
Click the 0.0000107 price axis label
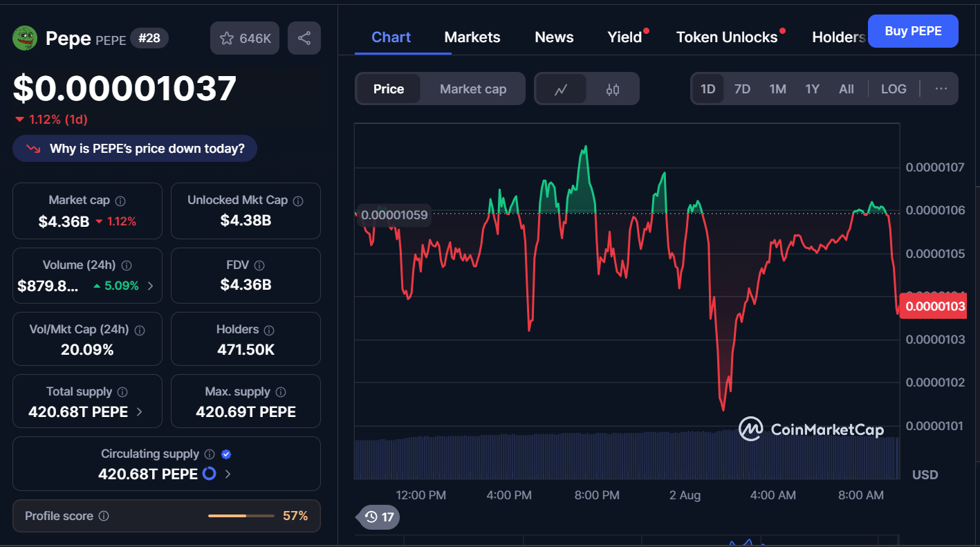[x=934, y=167]
